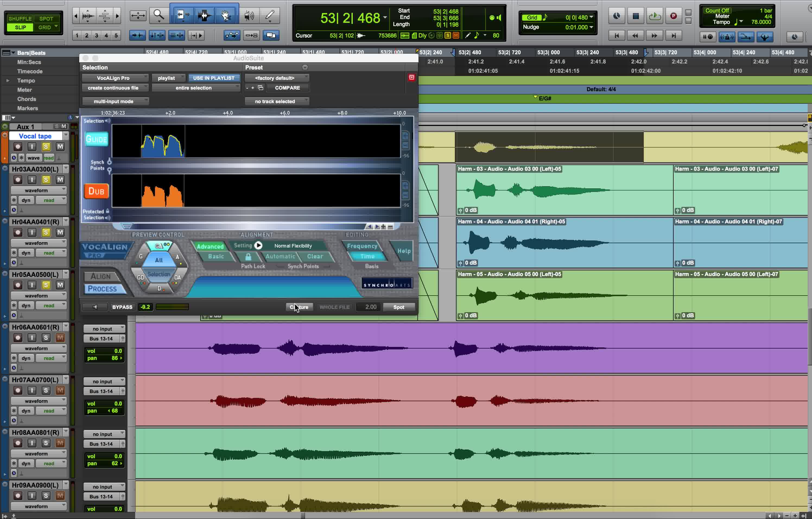Screen dimensions: 812x519
Task: Select the Pencil tool
Action: pos(270,15)
